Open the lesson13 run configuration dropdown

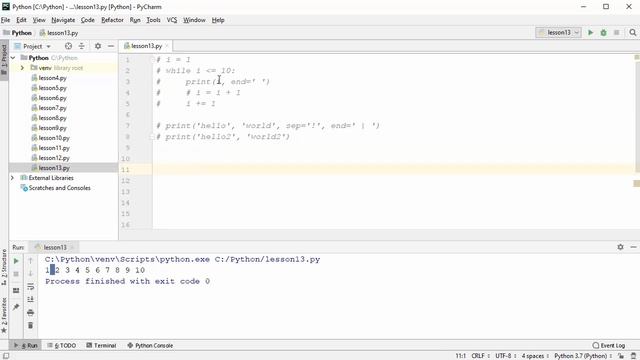(558, 33)
